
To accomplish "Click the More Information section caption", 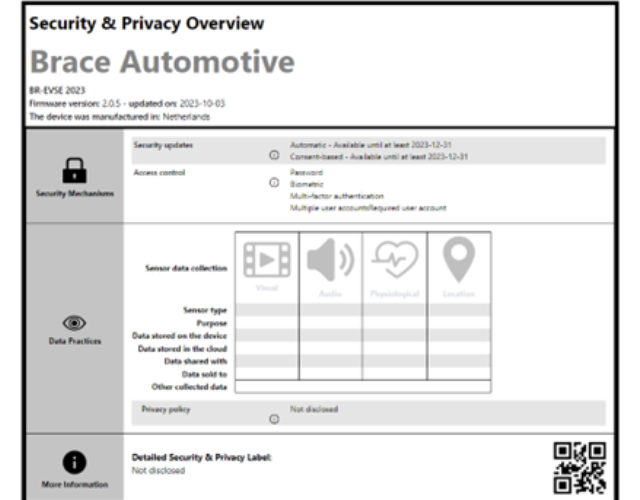I will 75,484.
